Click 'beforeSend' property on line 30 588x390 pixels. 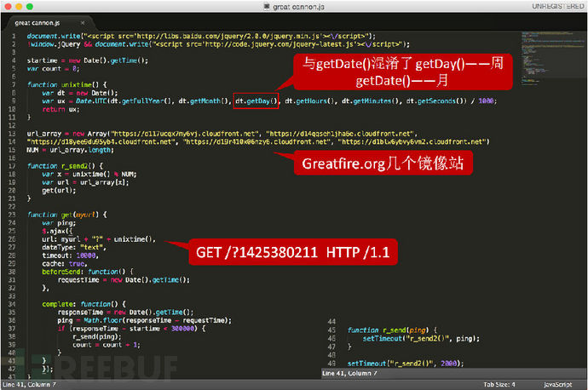[61, 272]
